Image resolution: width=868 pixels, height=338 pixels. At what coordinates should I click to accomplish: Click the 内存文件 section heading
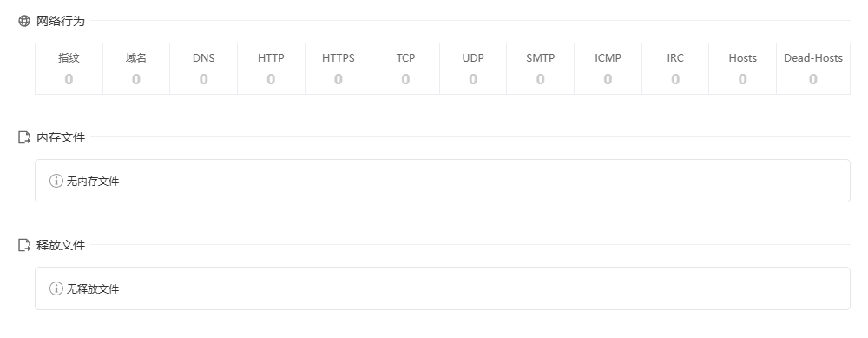click(61, 137)
